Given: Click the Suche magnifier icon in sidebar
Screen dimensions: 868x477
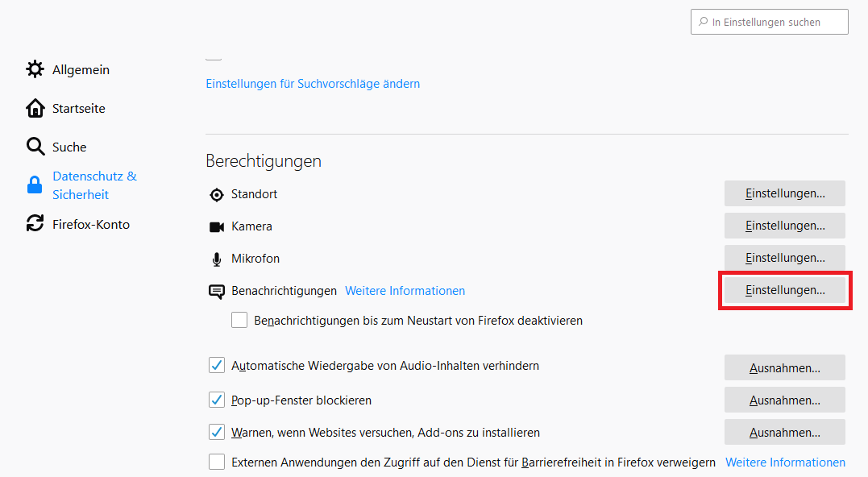Looking at the screenshot, I should (35, 147).
